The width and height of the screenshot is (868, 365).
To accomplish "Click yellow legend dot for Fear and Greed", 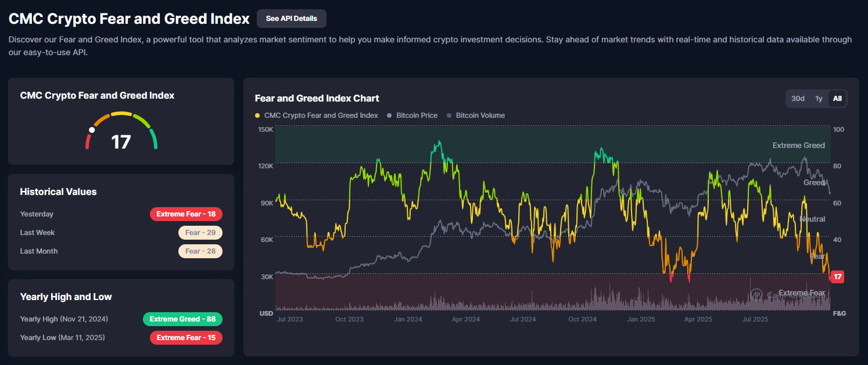I will pos(258,115).
